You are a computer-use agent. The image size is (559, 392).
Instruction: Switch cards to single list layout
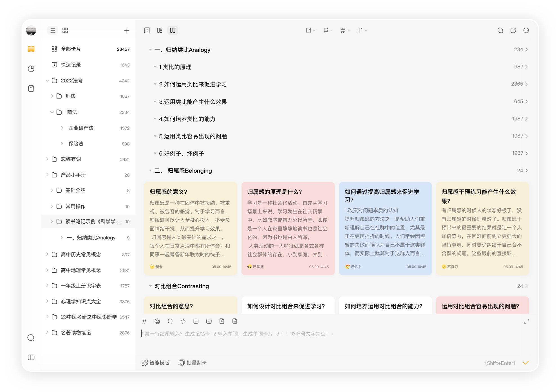tap(147, 30)
